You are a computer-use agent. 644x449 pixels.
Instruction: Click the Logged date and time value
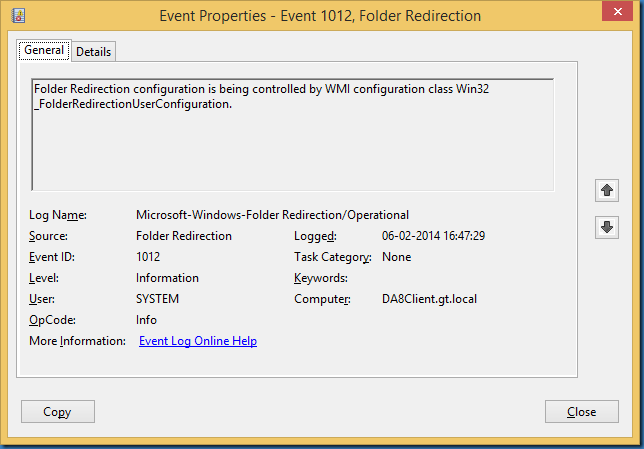433,236
